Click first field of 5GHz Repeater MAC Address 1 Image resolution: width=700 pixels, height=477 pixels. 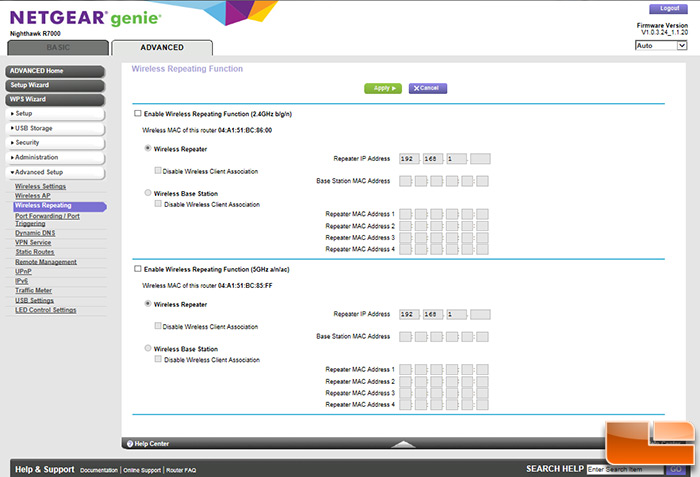(x=405, y=369)
